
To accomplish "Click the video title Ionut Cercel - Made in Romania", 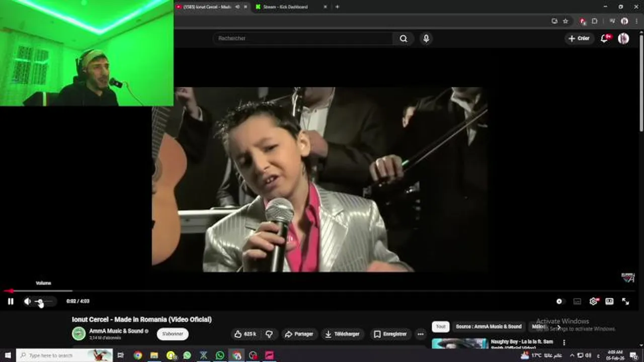I will [x=141, y=319].
